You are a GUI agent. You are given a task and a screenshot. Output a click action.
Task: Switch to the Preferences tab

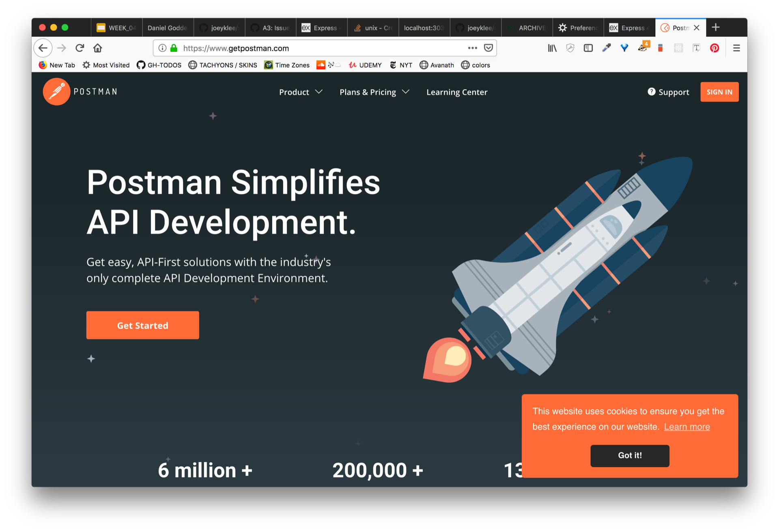(578, 28)
